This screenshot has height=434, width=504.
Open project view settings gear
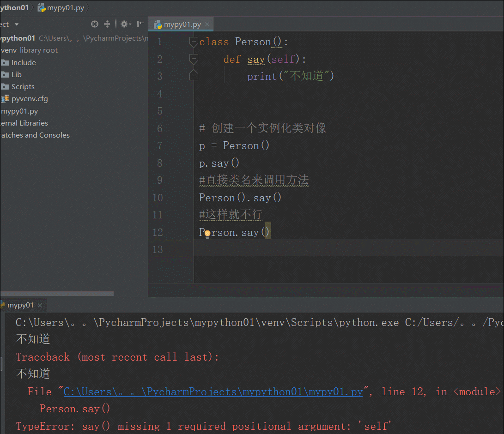point(125,24)
